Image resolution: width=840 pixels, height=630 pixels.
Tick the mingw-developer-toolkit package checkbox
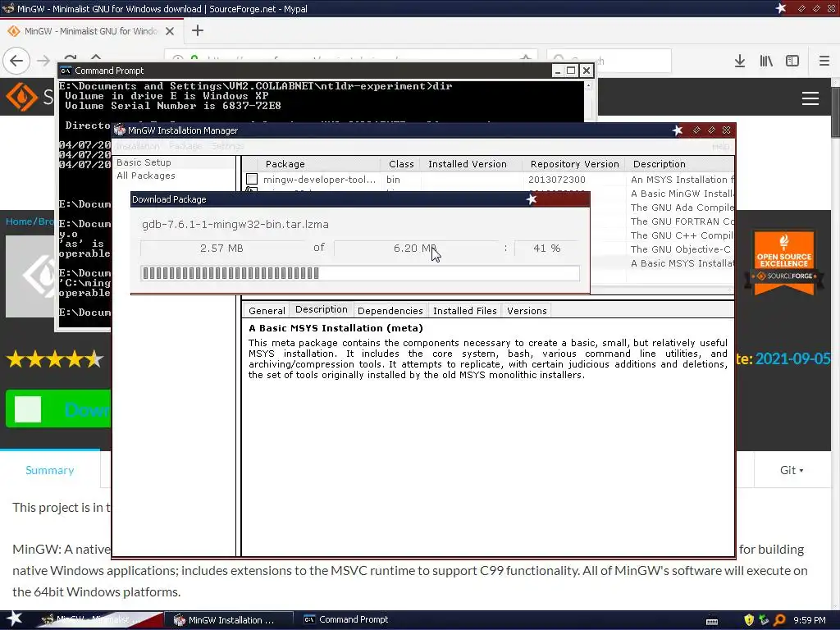(x=252, y=179)
